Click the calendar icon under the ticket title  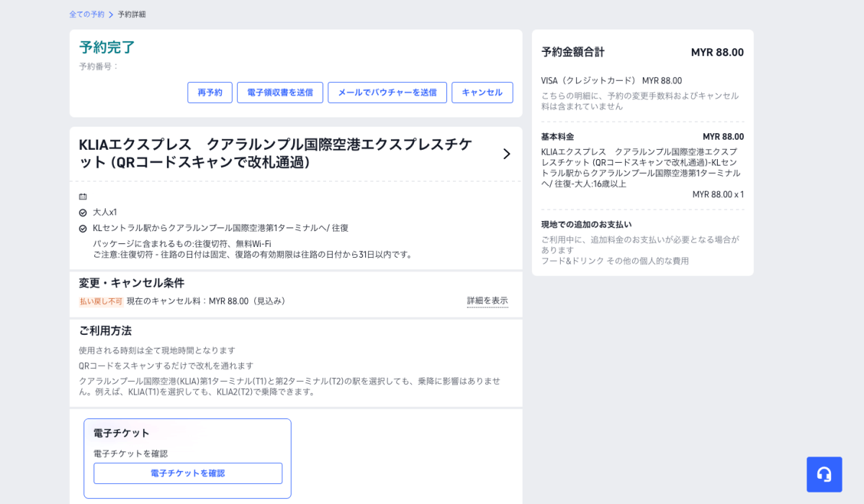(x=83, y=197)
